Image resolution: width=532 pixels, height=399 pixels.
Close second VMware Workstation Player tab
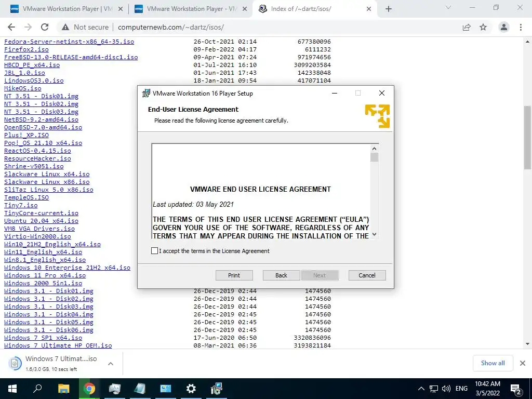point(245,9)
